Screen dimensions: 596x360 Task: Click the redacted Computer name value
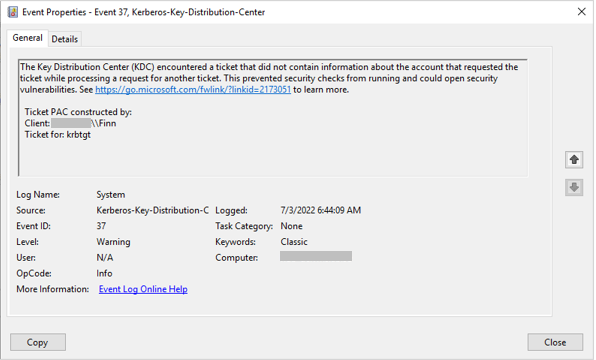tap(316, 256)
